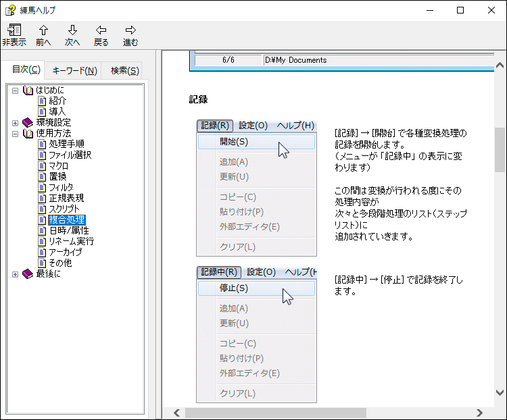This screenshot has height=420, width=507.
Task: Click the closed book icon beside 環境設定
Action: click(x=28, y=122)
